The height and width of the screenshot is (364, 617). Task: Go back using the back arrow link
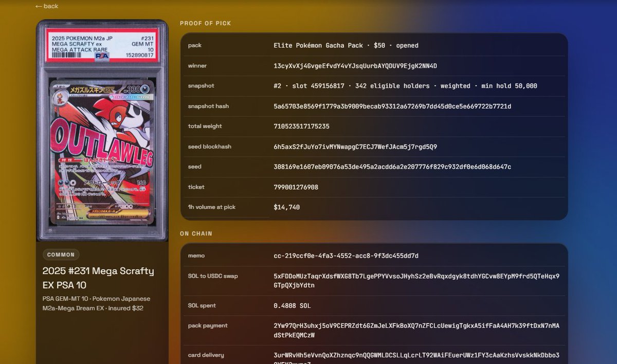[x=47, y=6]
